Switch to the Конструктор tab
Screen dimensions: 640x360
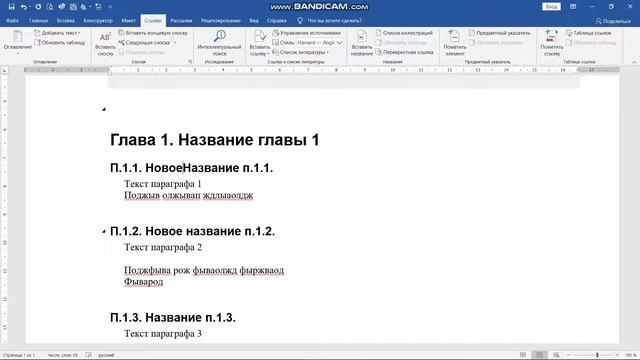[98, 20]
